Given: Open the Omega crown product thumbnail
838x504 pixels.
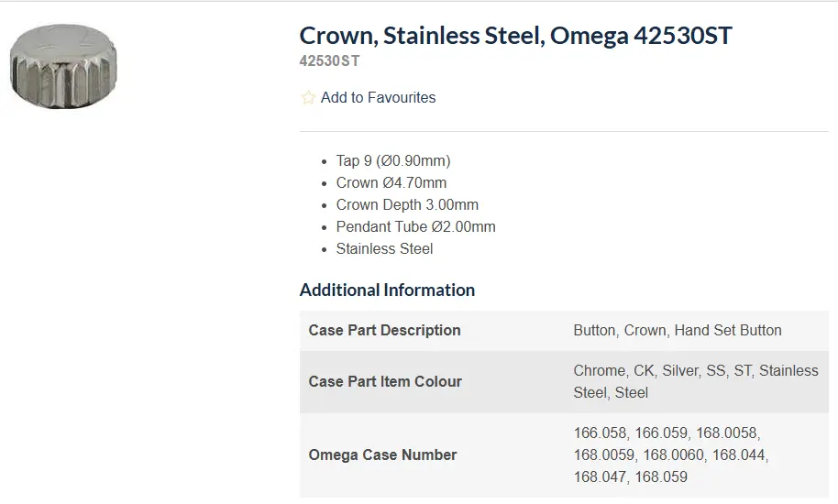Looking at the screenshot, I should (x=63, y=71).
